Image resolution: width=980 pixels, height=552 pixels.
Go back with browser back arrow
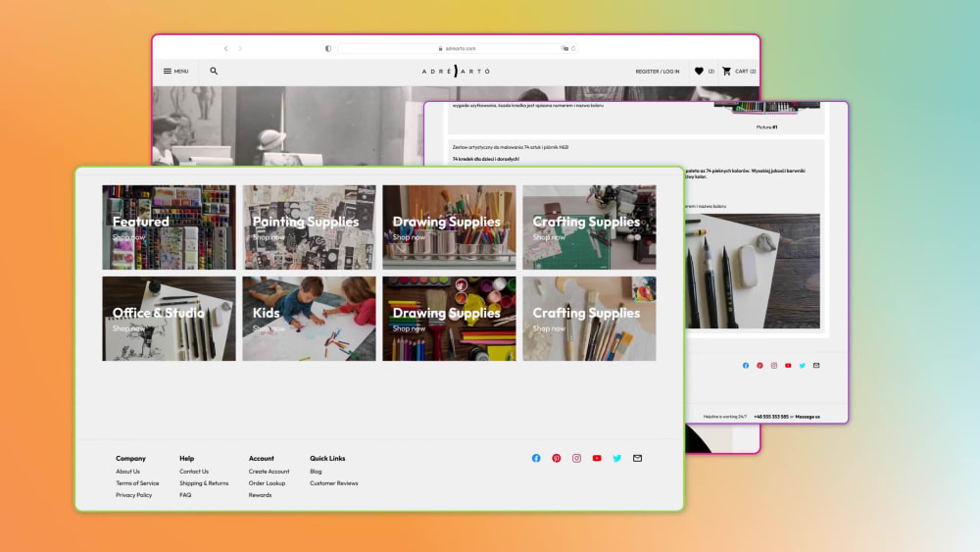[225, 48]
